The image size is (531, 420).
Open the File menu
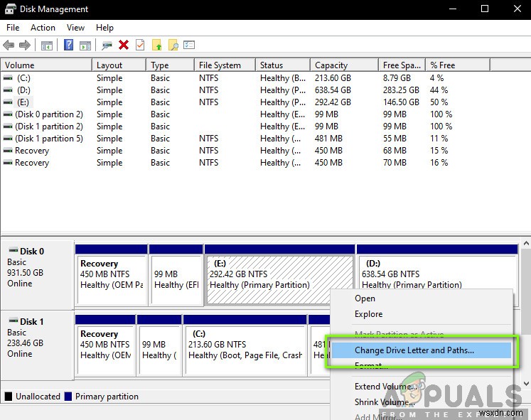[13, 28]
